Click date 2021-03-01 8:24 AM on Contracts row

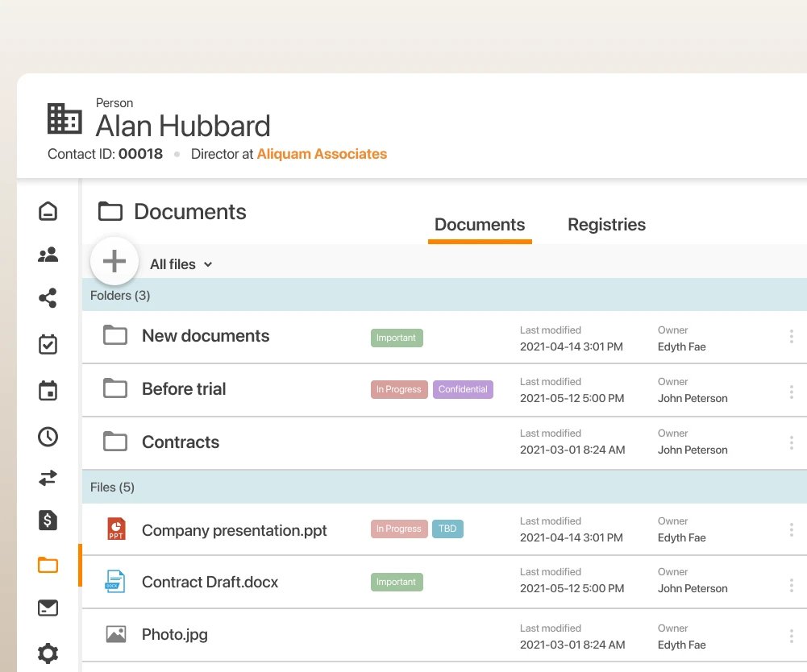pyautogui.click(x=572, y=450)
